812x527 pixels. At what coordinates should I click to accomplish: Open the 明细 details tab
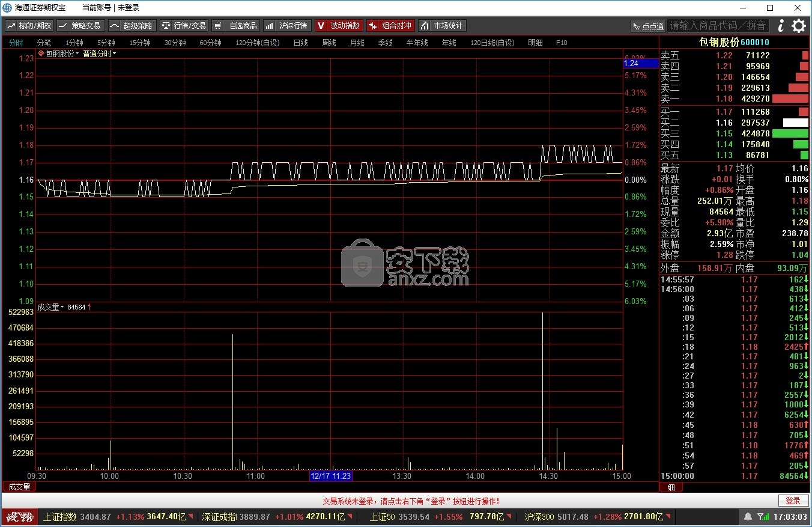pyautogui.click(x=535, y=43)
